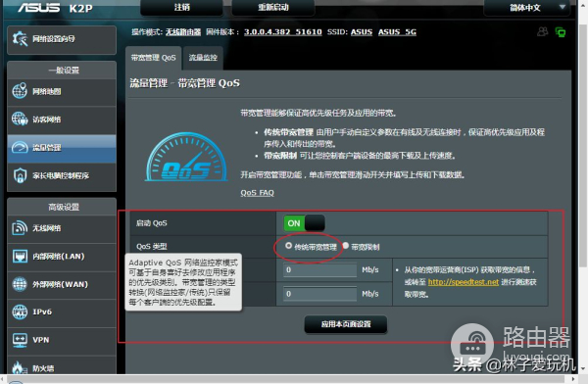Select the 传统带宽管理 radio button
The height and width of the screenshot is (384, 588).
(288, 246)
